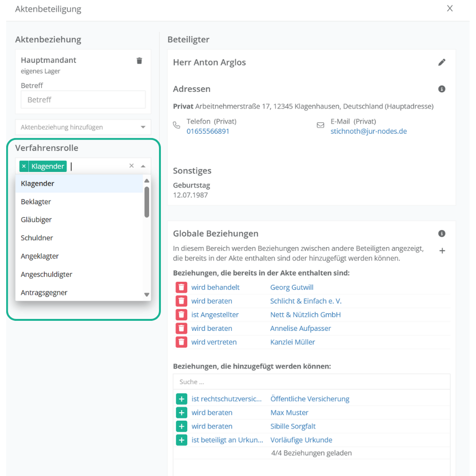The width and height of the screenshot is (476, 476).
Task: Delete the 'wird behandelt' Georg Gutwill relationship
Action: coord(181,288)
